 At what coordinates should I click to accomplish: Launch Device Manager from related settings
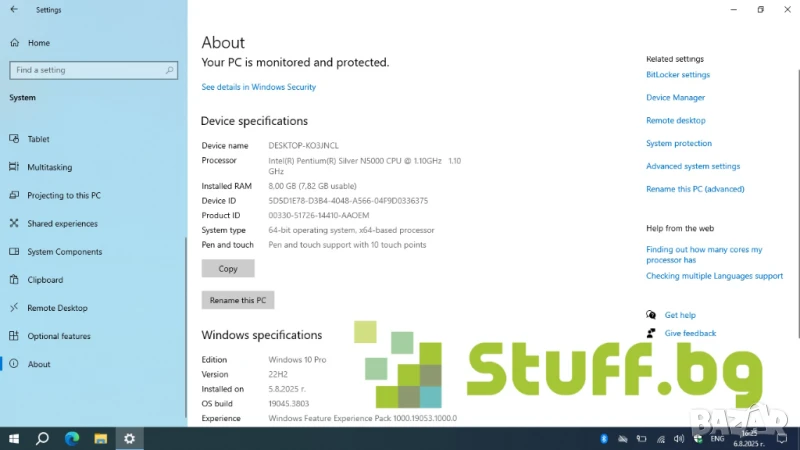click(x=675, y=98)
